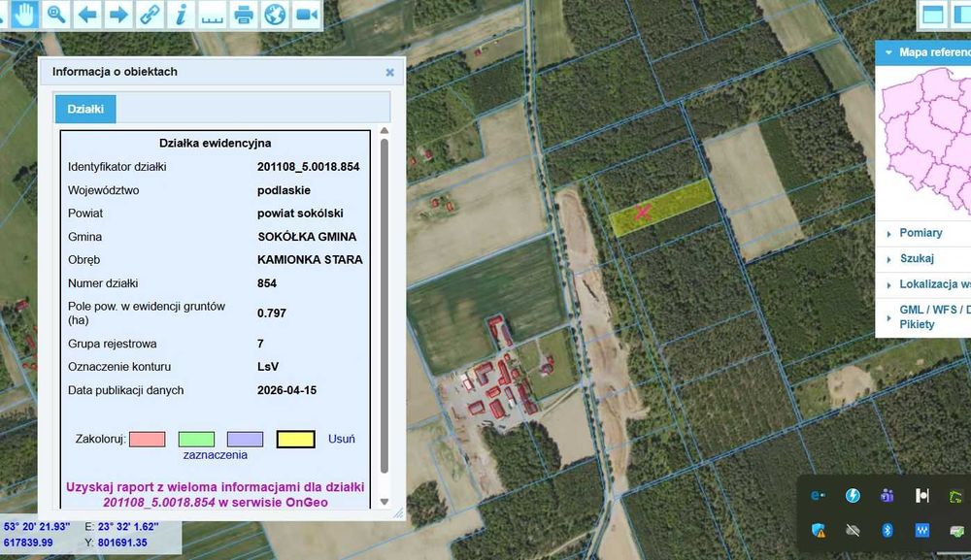Click the area value 0.797
The image size is (971, 560).
pos(271,313)
